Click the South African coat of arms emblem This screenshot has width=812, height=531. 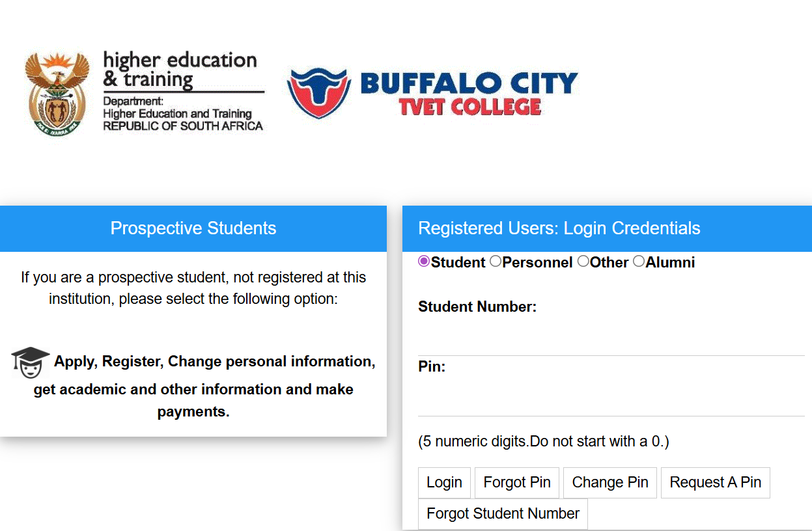(x=57, y=94)
